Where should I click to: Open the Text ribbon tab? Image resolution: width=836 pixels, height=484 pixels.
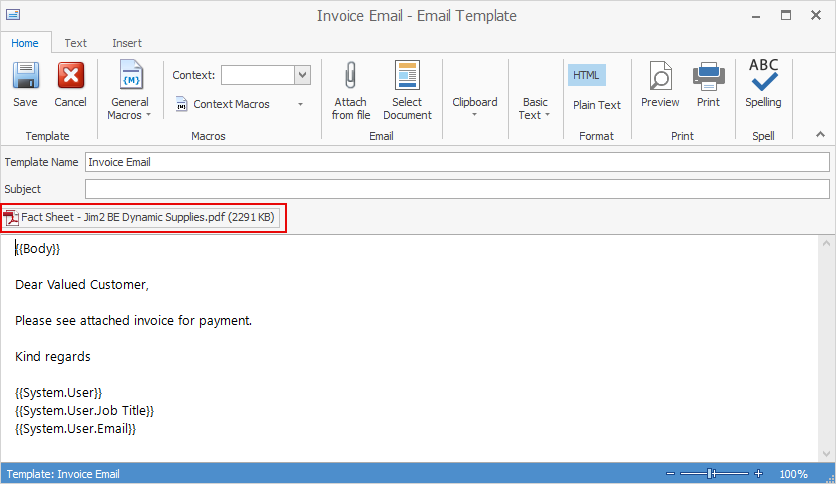(x=76, y=43)
